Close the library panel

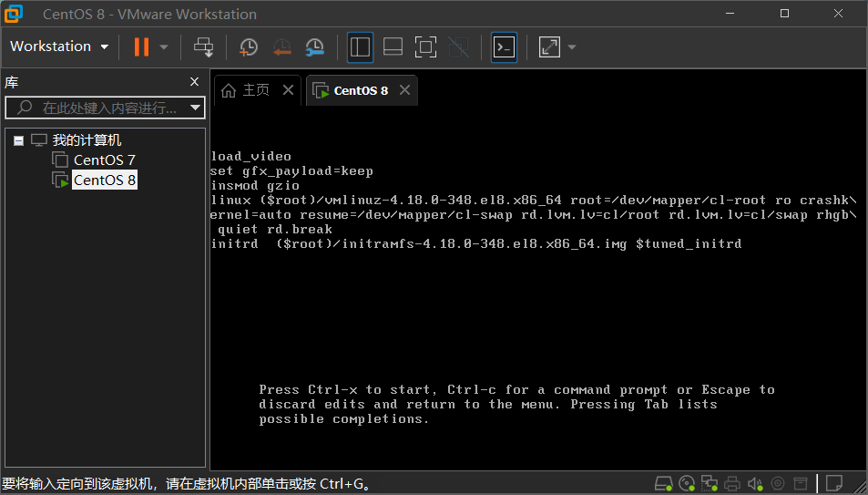194,82
